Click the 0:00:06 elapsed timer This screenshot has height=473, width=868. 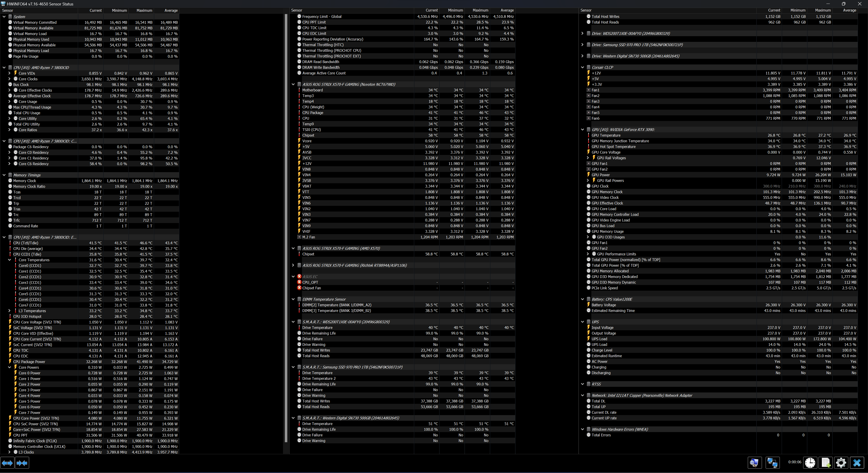pyautogui.click(x=795, y=462)
